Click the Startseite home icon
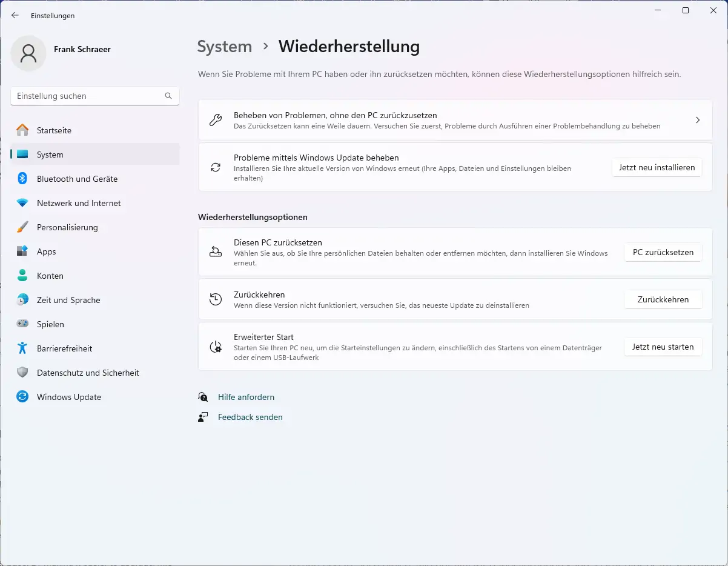Screen dimensions: 728x566 coord(22,130)
